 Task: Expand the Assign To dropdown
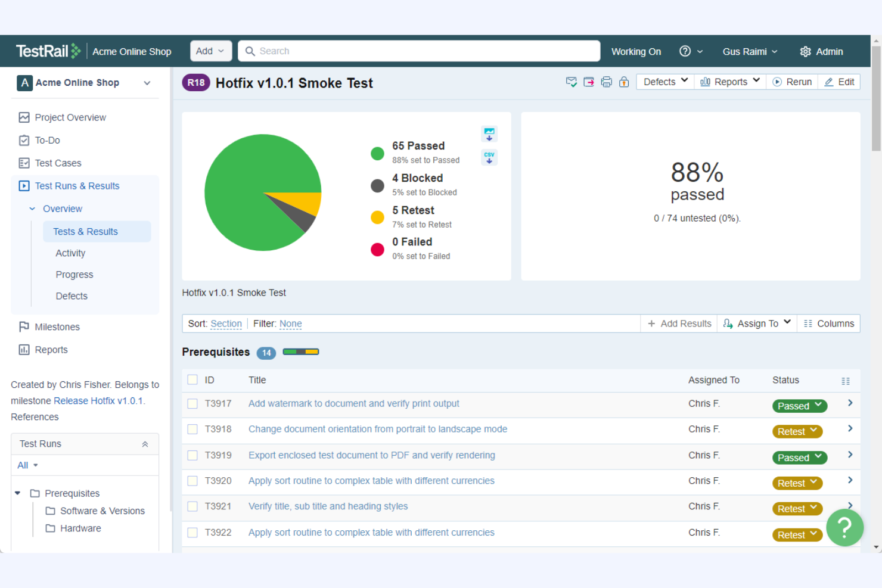coord(757,323)
